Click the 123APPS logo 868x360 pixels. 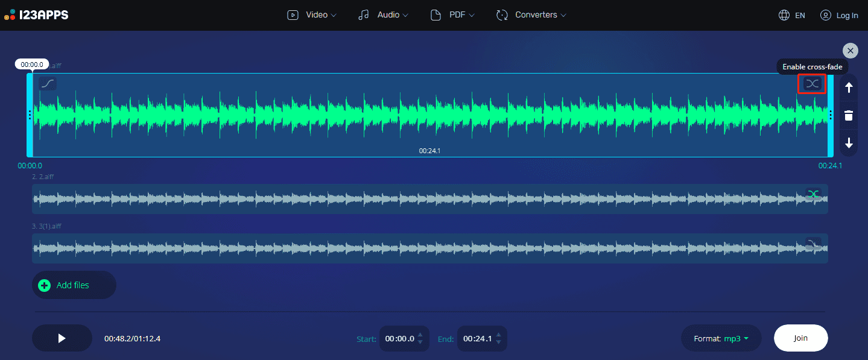(x=37, y=14)
